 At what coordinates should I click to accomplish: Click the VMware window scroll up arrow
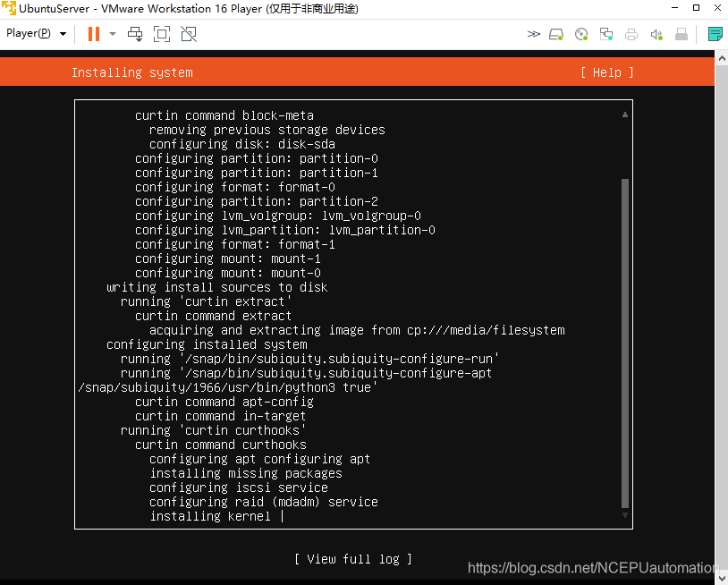[x=722, y=58]
